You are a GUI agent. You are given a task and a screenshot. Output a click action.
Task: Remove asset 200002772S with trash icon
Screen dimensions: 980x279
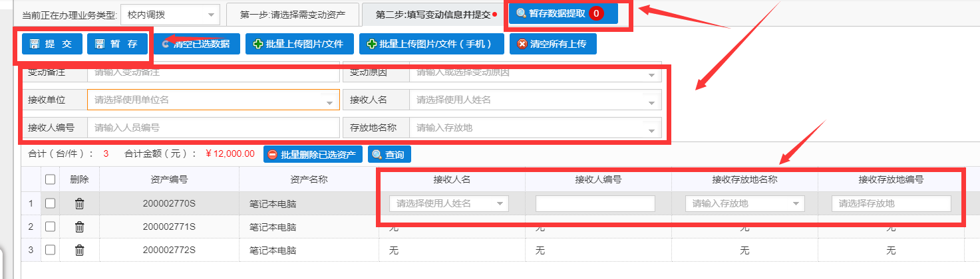tap(79, 250)
